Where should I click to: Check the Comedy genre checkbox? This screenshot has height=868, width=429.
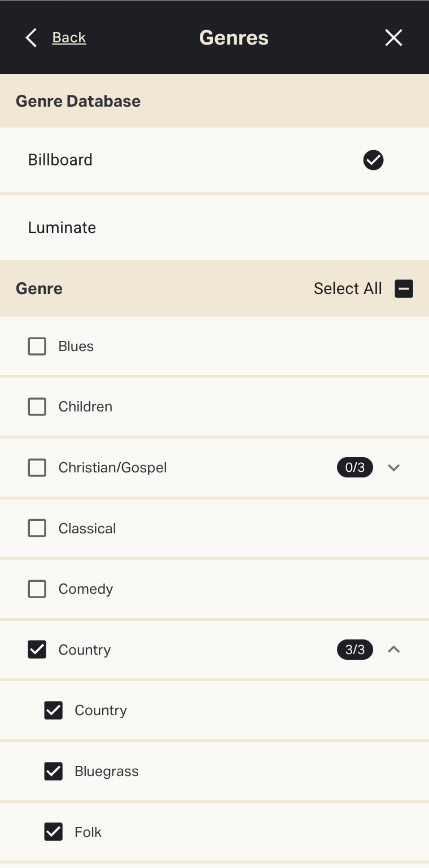pos(37,589)
